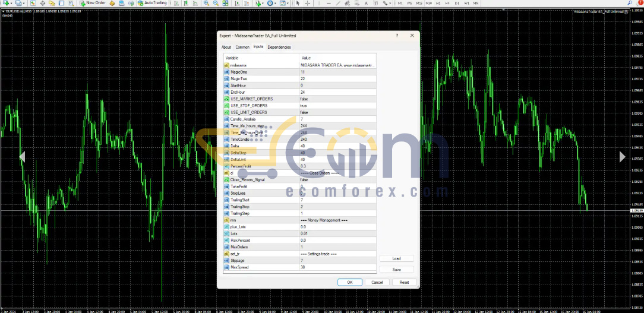Click the Tile Windows grid icon
Screen dimensions: 644x313
[226, 3]
